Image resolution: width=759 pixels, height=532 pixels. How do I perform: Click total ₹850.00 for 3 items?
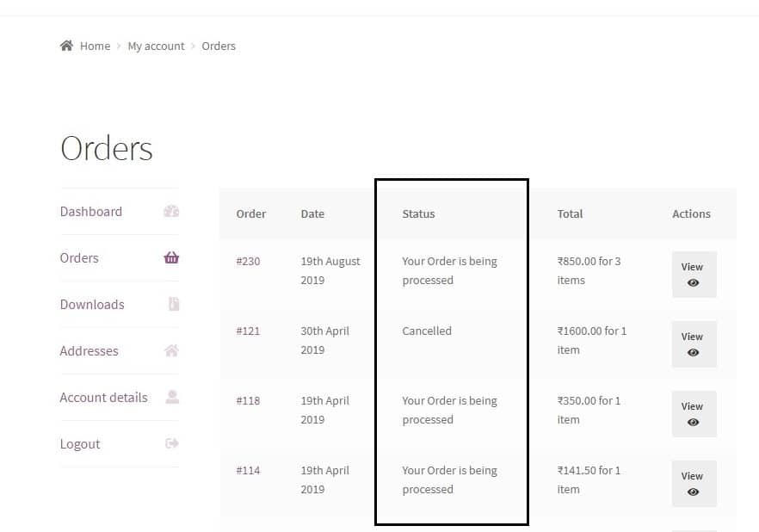(x=589, y=270)
